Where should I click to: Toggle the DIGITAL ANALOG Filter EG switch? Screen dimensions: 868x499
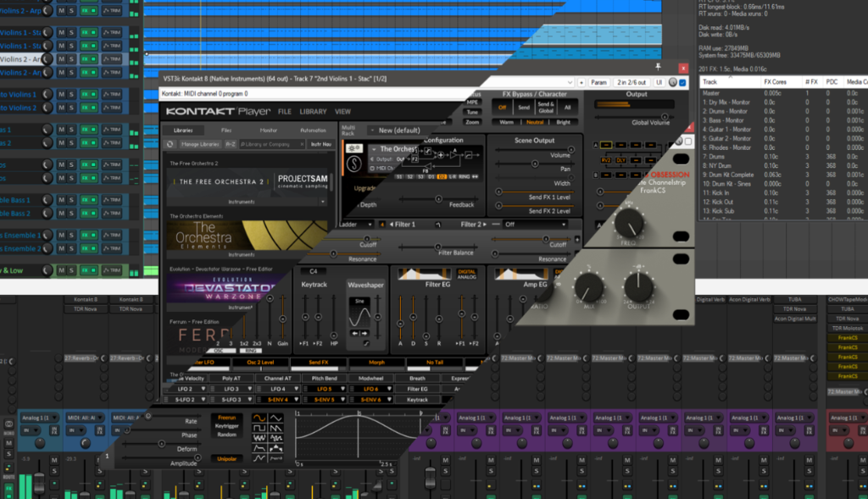(x=467, y=274)
